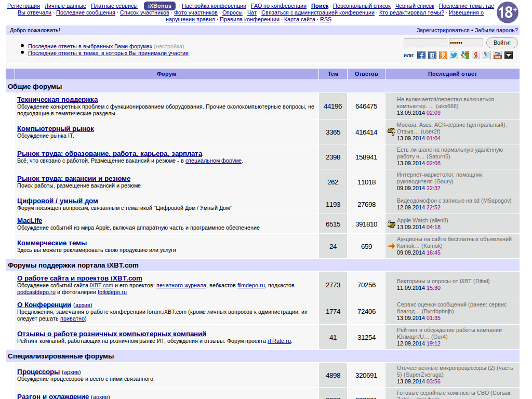The image size is (532, 399).
Task: Select the Twitter login icon
Action: pyautogui.click(x=454, y=55)
